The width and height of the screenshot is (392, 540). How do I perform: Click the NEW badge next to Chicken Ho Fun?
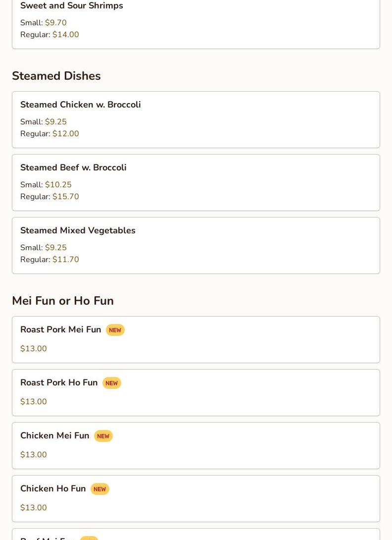pyautogui.click(x=99, y=489)
